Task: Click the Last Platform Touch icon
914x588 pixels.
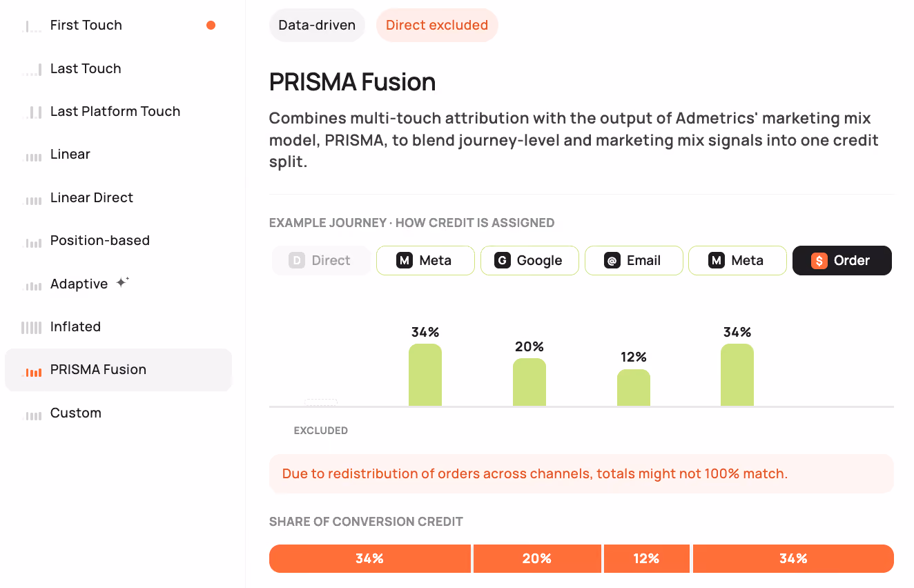Action: point(32,112)
